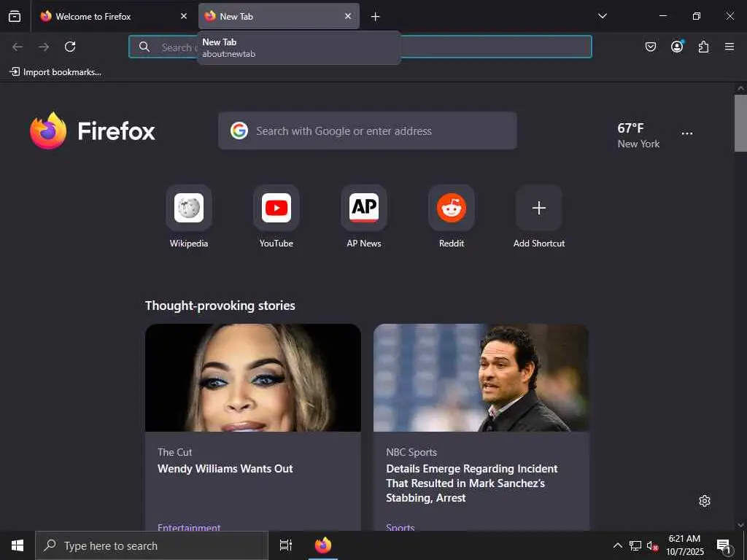Open Save to Pocket icon

(650, 47)
